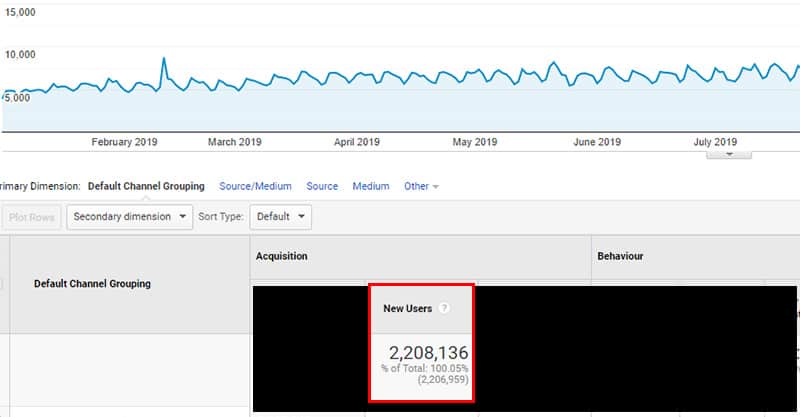Open the Secondary dimension dropdown

tap(130, 216)
